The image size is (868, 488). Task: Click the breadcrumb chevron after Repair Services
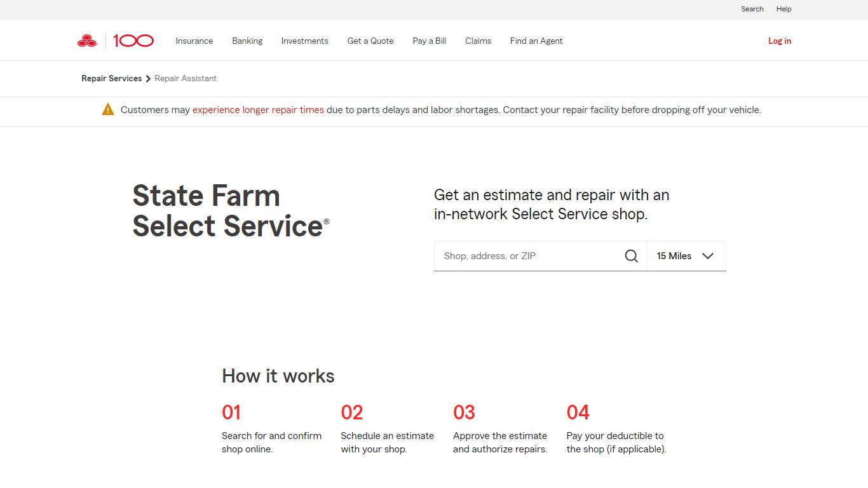[148, 79]
